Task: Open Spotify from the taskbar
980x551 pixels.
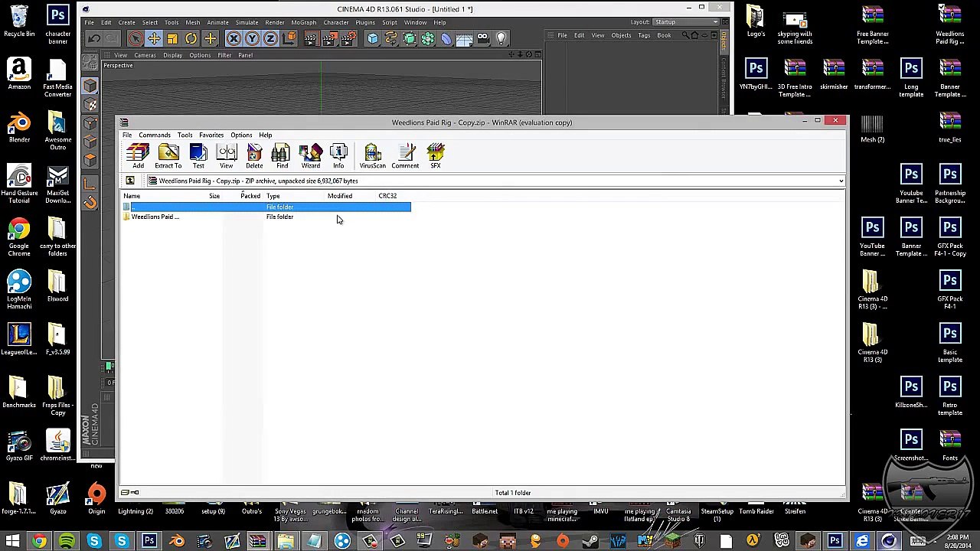Action: (x=67, y=542)
